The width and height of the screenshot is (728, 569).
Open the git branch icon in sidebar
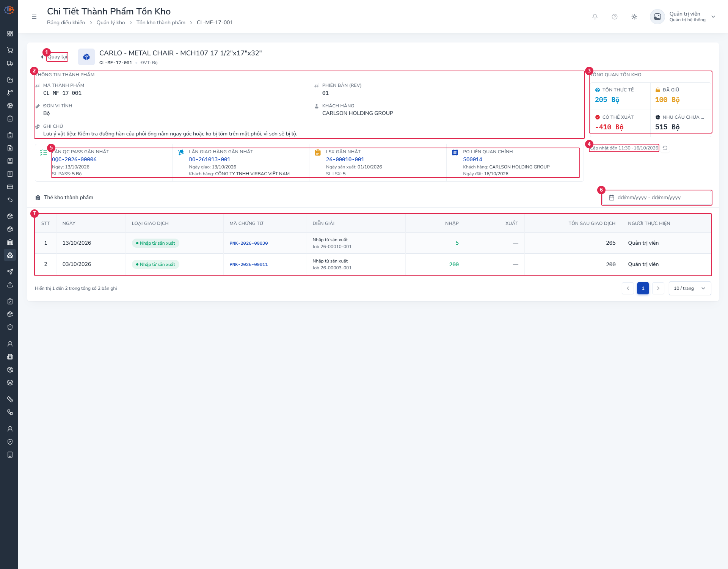(10, 93)
